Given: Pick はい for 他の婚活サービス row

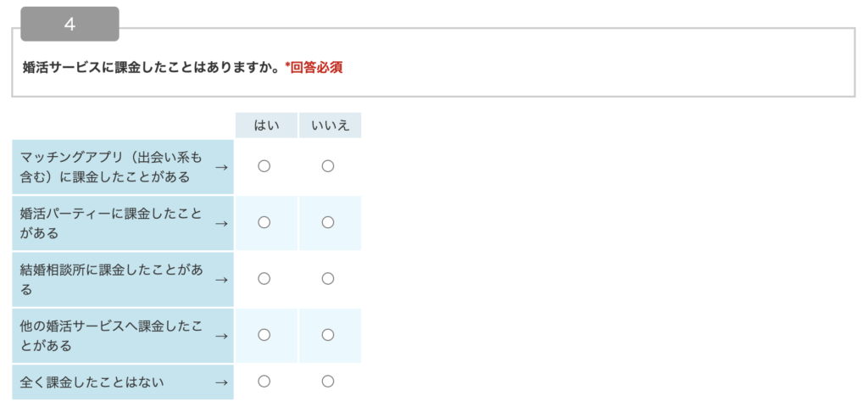Looking at the screenshot, I should 264,335.
